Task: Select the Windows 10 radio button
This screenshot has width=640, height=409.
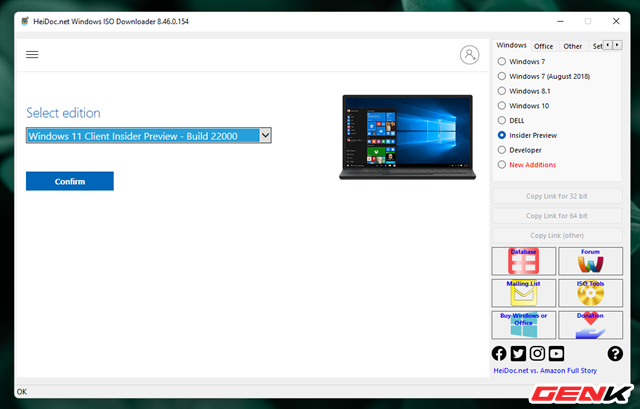Action: click(x=502, y=105)
